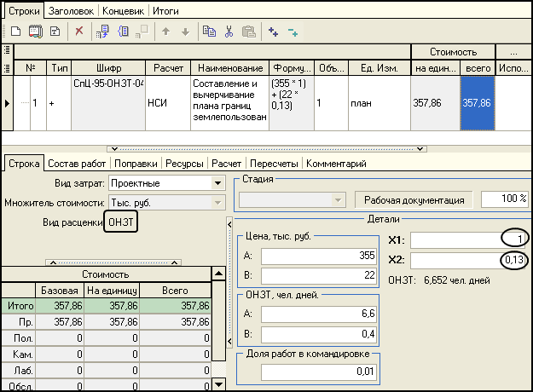Click the unit cell план
The height and width of the screenshot is (392, 533).
tap(379, 103)
